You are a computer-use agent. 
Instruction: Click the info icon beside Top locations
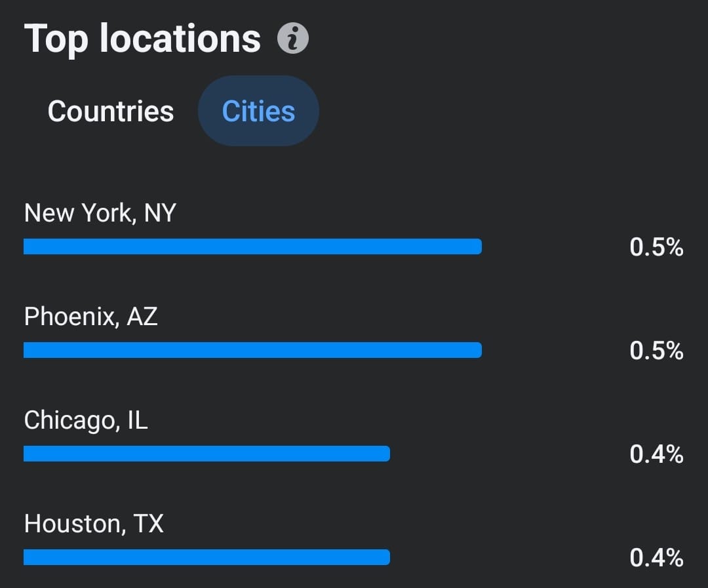[x=292, y=38]
